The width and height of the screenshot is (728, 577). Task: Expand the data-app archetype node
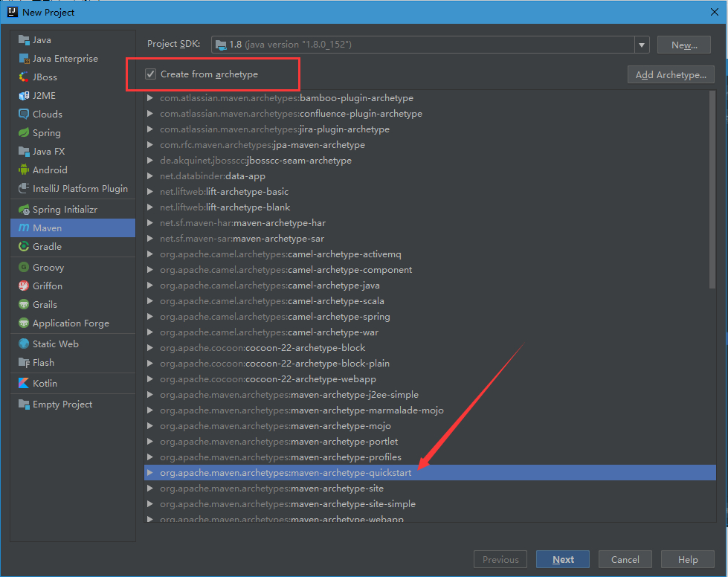tap(150, 176)
